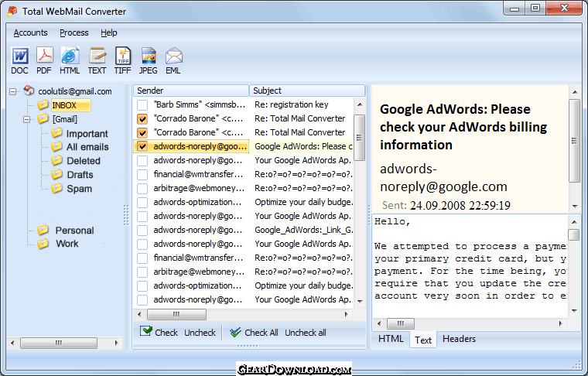
Task: Convert emails with the JPEG icon
Action: coord(149,56)
